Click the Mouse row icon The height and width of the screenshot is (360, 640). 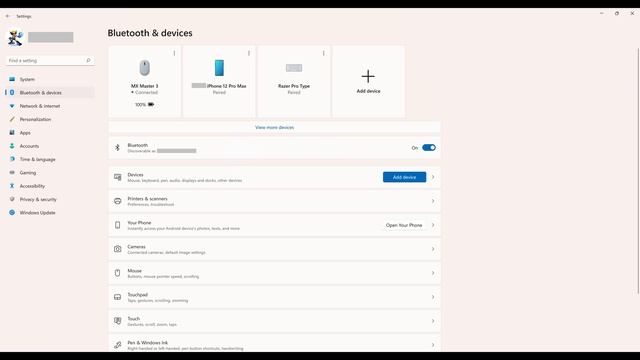tap(118, 273)
